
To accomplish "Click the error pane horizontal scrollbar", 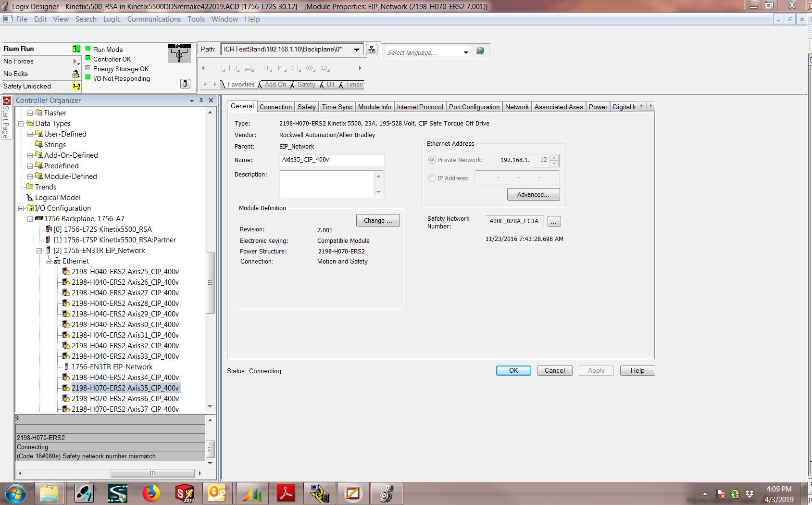I will coord(152,473).
